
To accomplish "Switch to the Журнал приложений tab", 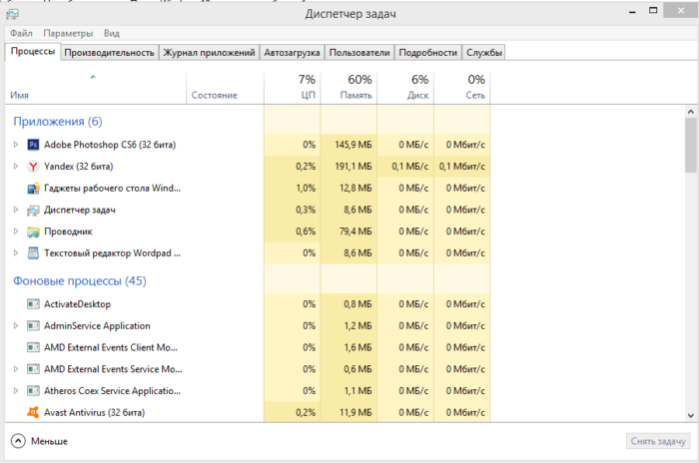I will 209,53.
